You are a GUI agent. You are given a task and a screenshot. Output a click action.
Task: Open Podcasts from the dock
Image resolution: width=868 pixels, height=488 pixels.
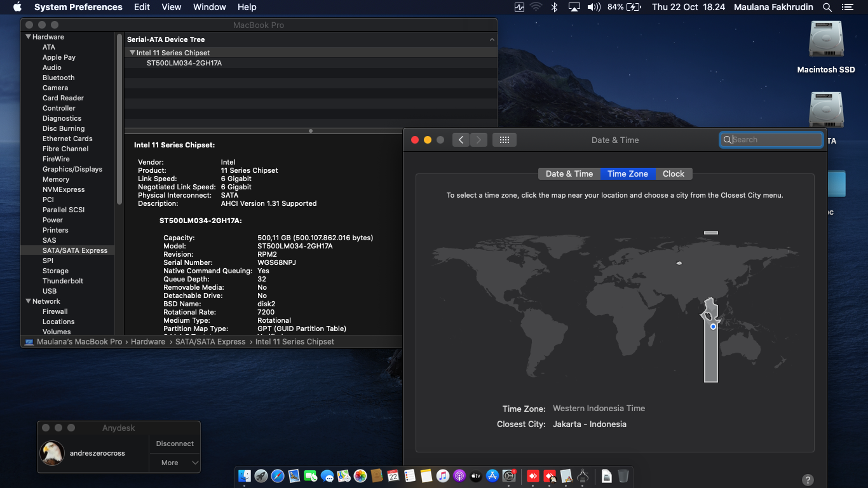[459, 476]
